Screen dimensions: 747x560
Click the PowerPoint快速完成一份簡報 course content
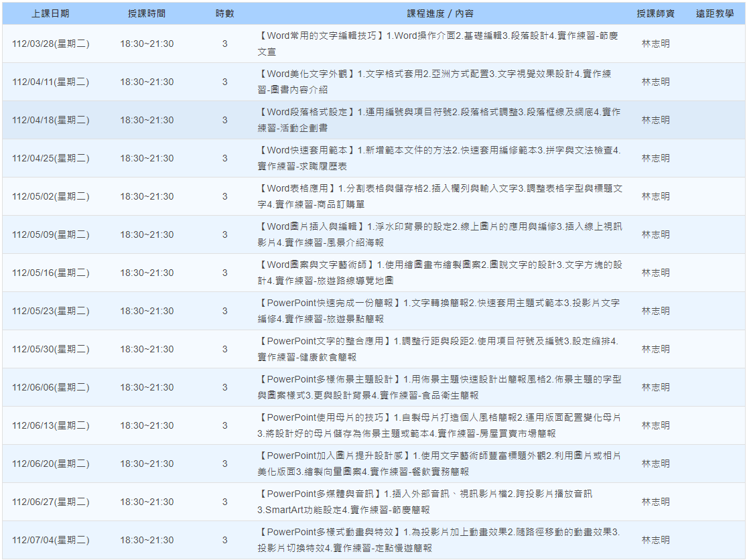(x=439, y=311)
